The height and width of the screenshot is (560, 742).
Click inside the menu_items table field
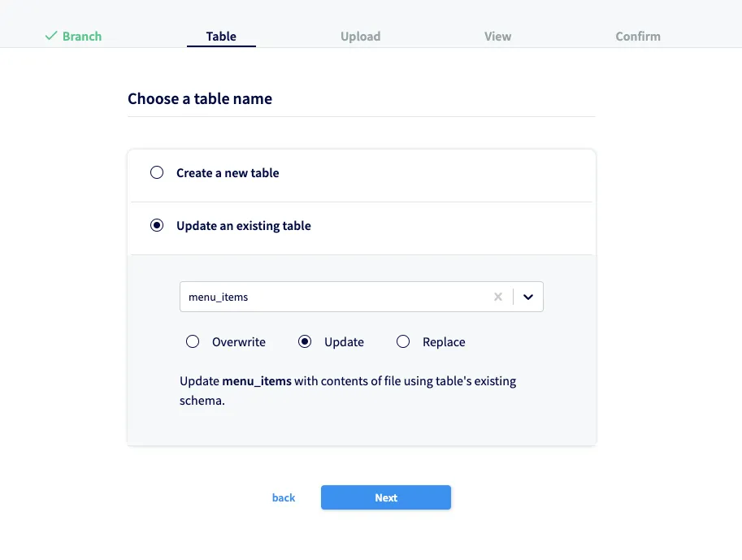tap(333, 297)
